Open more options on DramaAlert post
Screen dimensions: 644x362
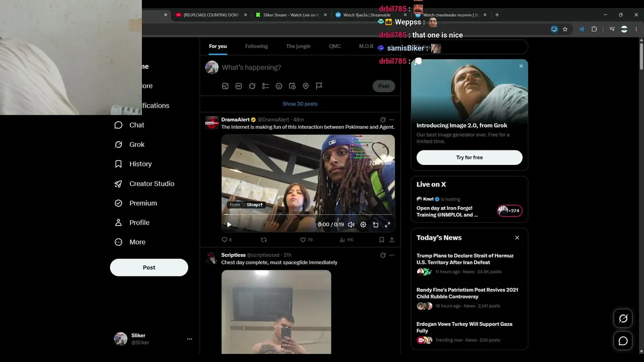(x=392, y=120)
